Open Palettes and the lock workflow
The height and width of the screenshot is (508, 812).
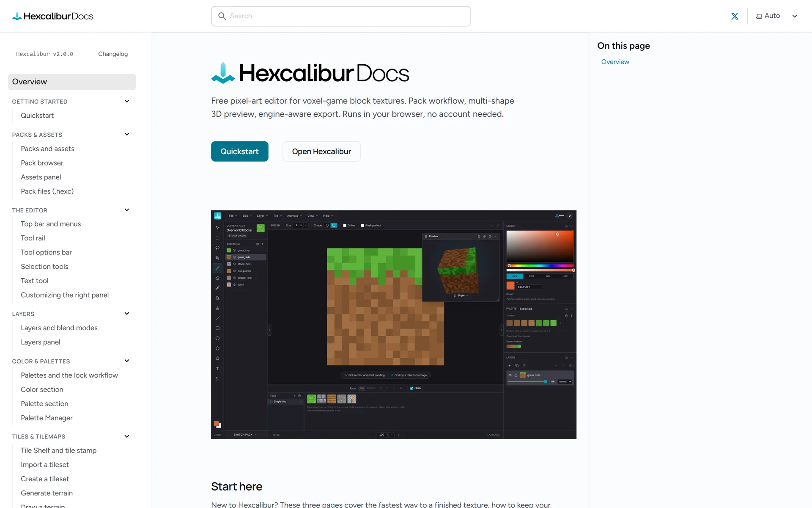click(69, 375)
